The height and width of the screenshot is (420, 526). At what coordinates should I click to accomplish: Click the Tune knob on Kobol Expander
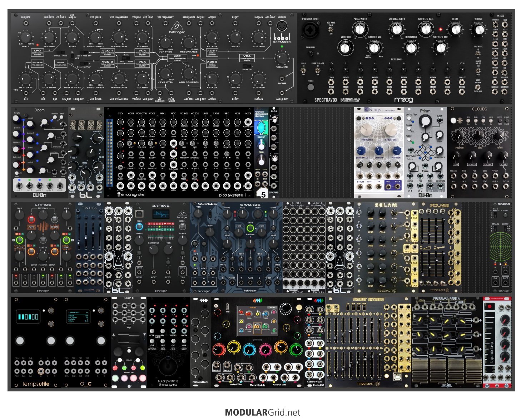coord(73,38)
